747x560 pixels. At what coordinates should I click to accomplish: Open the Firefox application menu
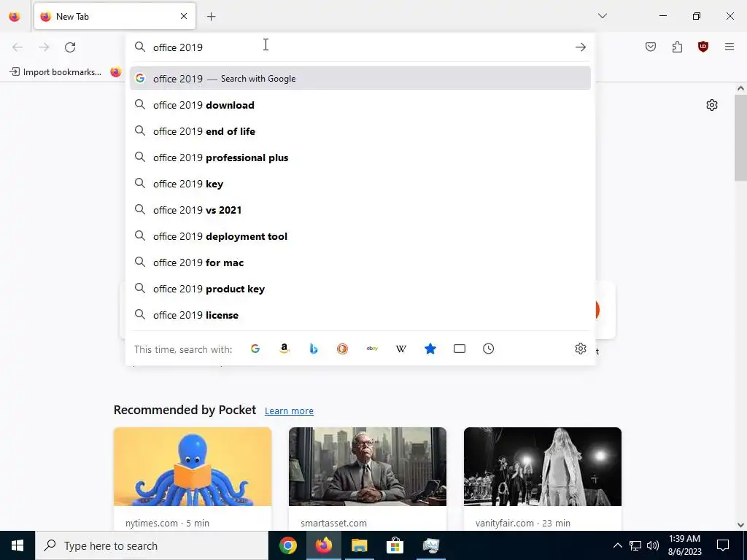[x=729, y=47]
